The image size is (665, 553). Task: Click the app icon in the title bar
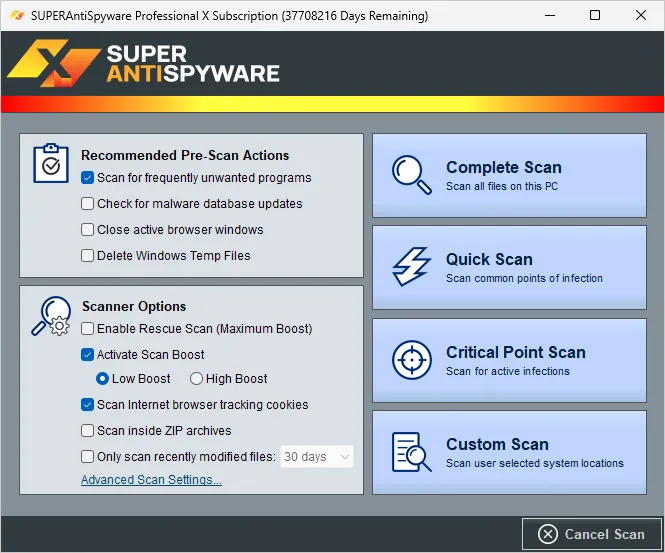17,16
